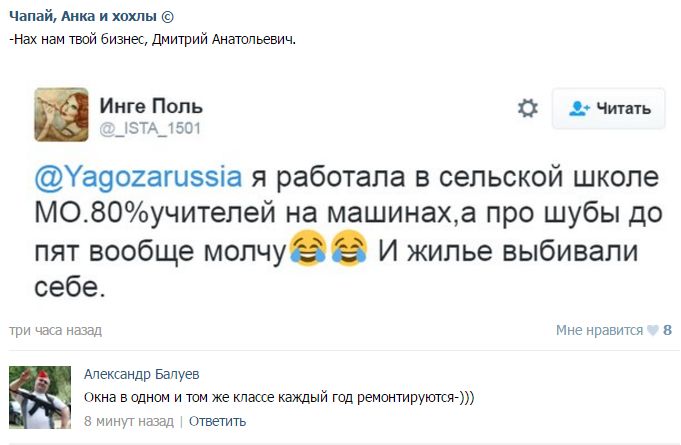Click the Мне нравится like link
The width and height of the screenshot is (681, 445).
click(x=599, y=331)
